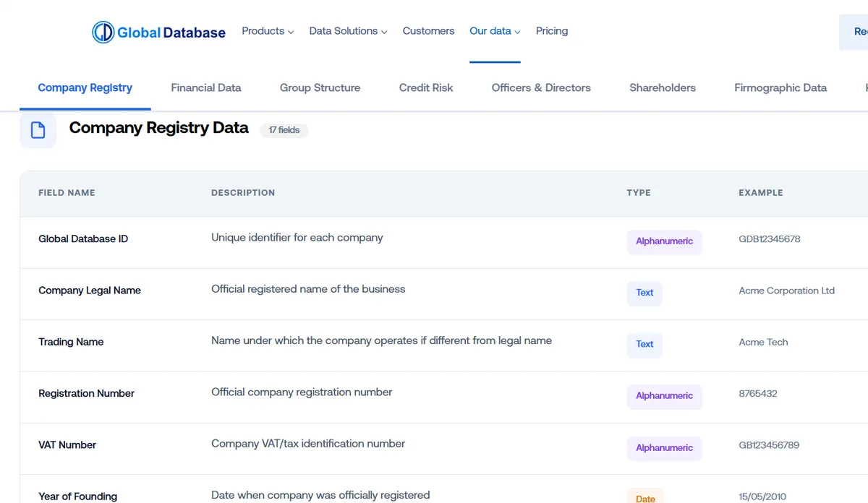Click Alphanumeric badge in Global Database ID row
Viewport: 868px width, 503px height.
(x=664, y=241)
